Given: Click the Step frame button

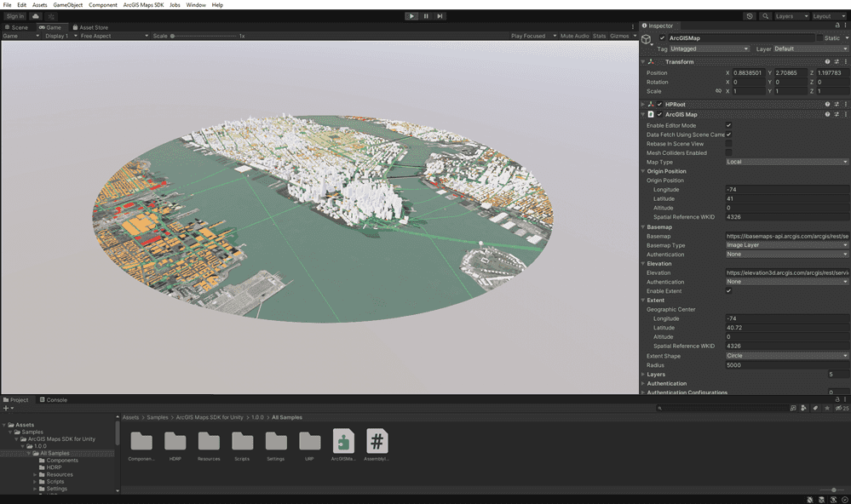Looking at the screenshot, I should 440,15.
